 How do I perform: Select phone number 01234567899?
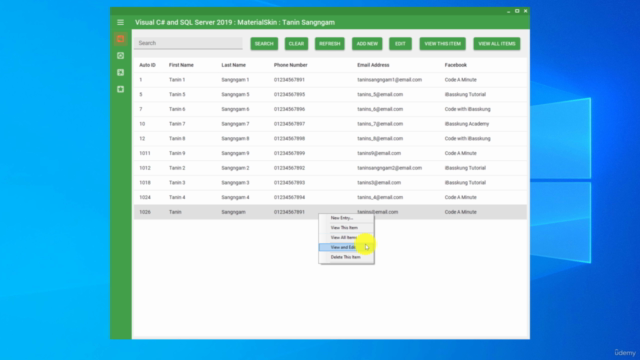click(x=289, y=153)
